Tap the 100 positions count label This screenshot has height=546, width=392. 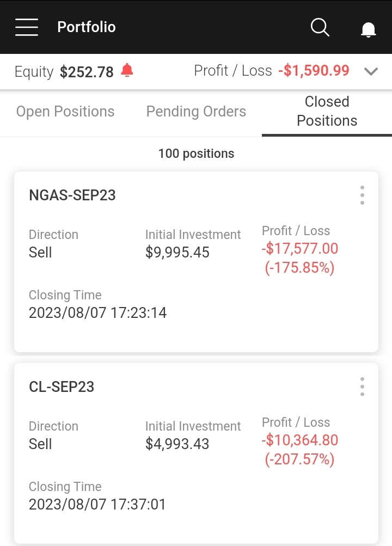click(x=196, y=154)
